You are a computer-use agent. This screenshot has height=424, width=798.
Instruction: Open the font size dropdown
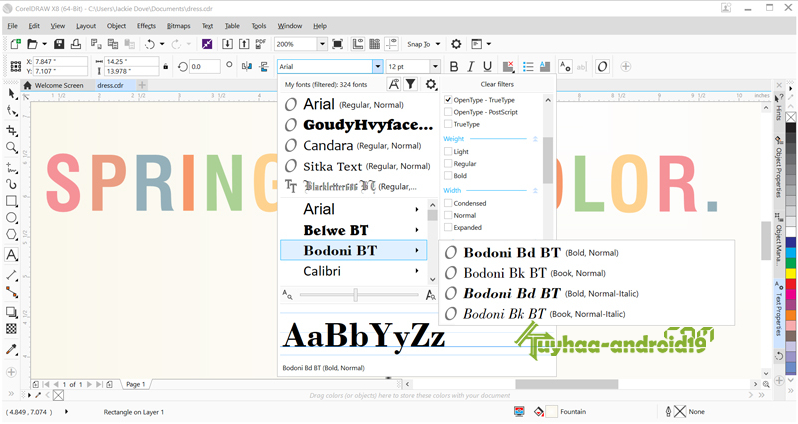435,67
